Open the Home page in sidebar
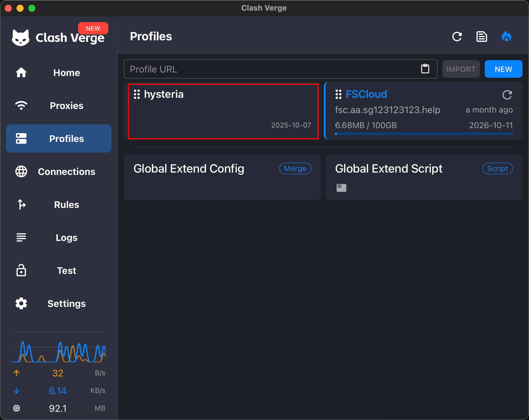The height and width of the screenshot is (420, 529). 59,73
